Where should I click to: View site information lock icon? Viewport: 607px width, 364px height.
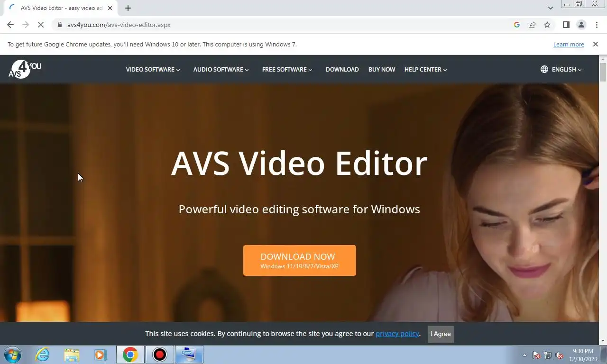(x=59, y=25)
